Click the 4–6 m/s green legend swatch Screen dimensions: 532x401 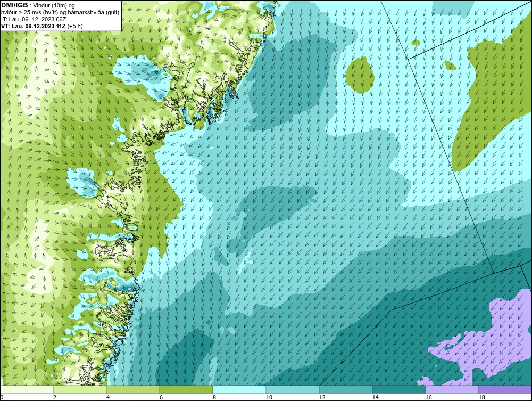point(133,389)
